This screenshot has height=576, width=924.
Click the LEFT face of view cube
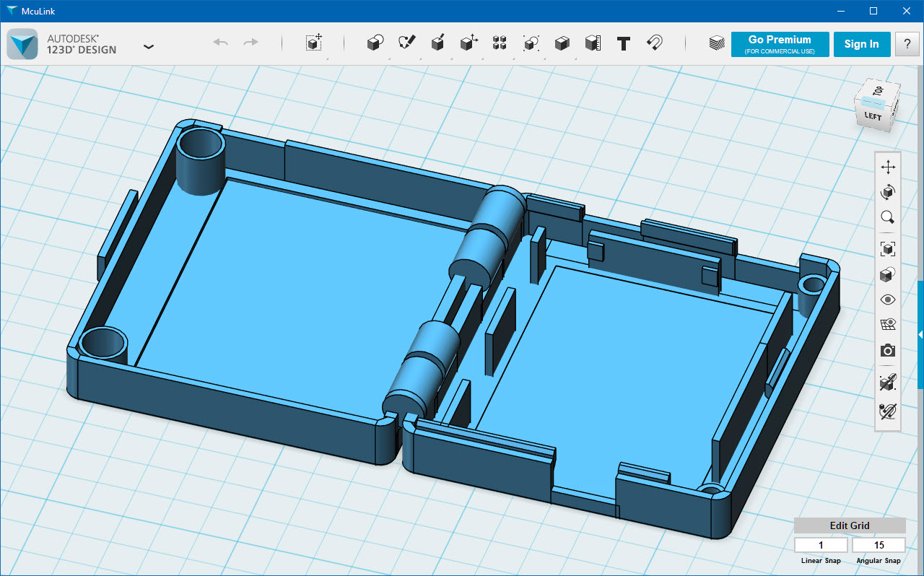pos(873,116)
